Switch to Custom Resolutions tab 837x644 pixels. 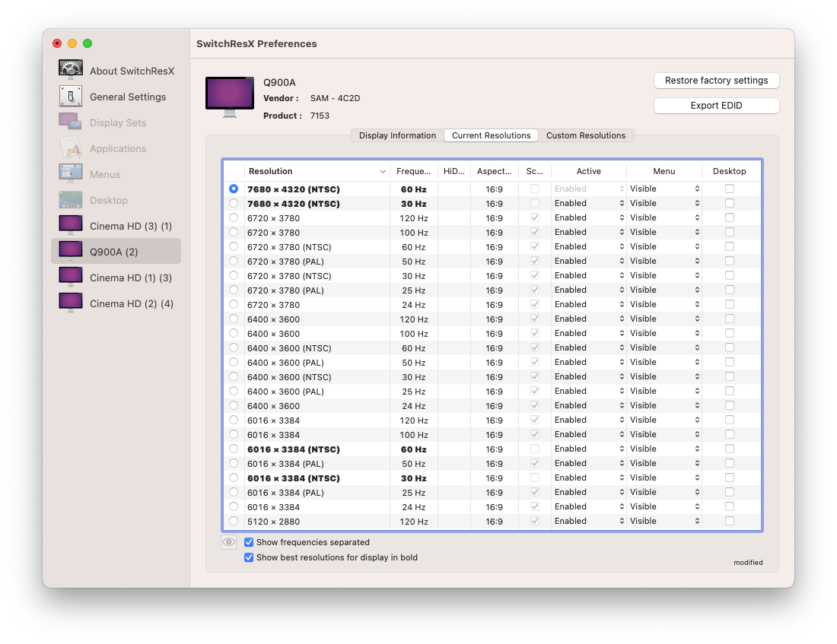coord(586,135)
